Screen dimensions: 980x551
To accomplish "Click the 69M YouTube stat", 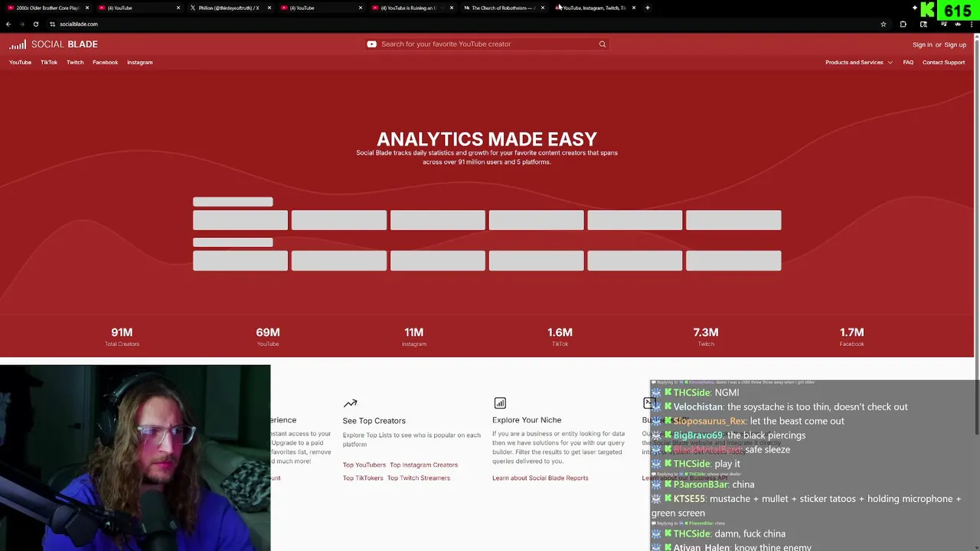I will (268, 336).
